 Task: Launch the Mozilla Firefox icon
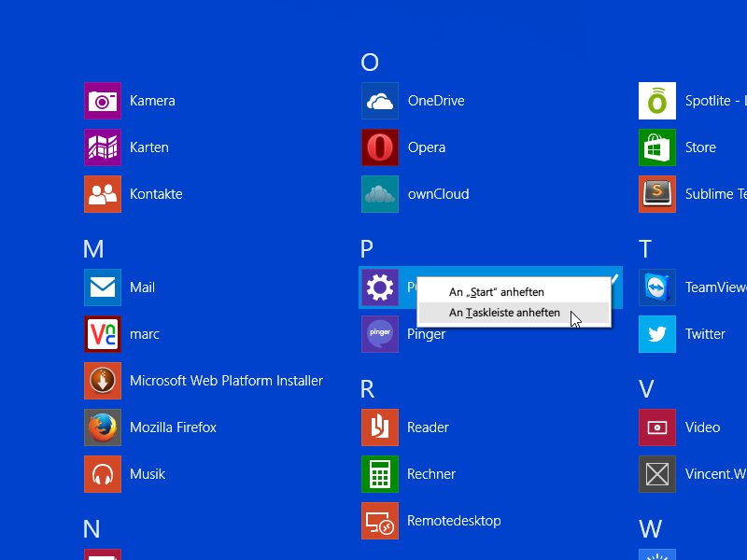pyautogui.click(x=103, y=427)
